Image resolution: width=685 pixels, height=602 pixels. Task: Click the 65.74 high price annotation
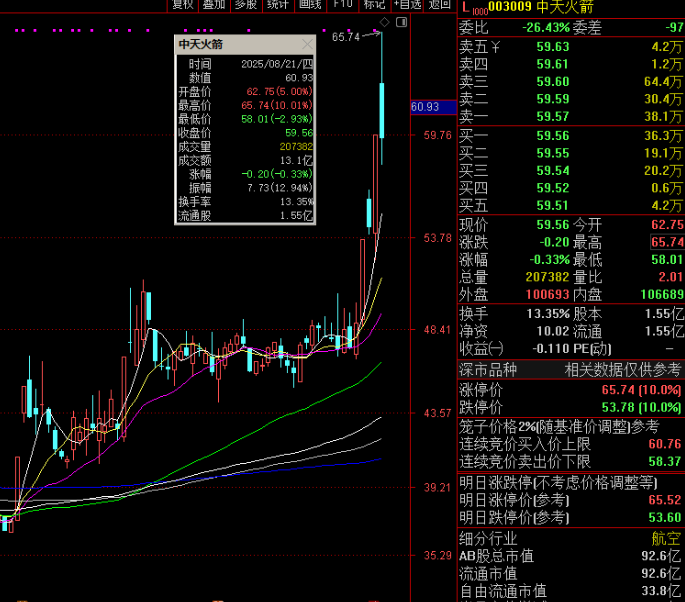tap(346, 37)
